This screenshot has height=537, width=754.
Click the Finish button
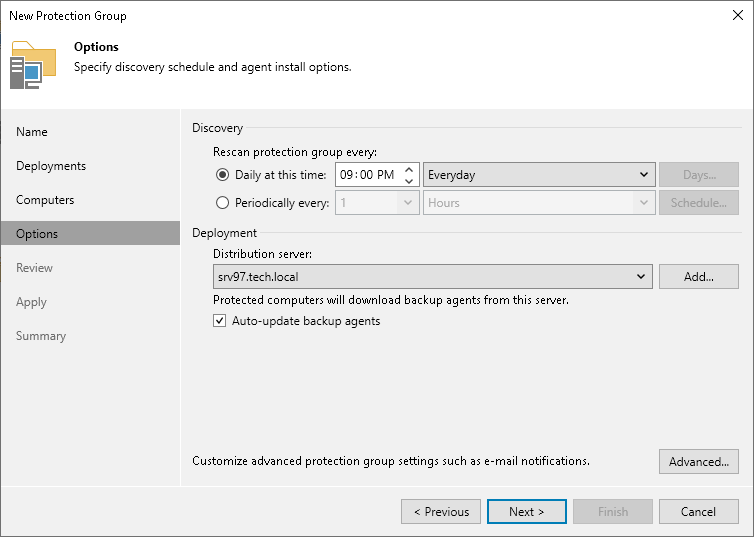point(613,512)
